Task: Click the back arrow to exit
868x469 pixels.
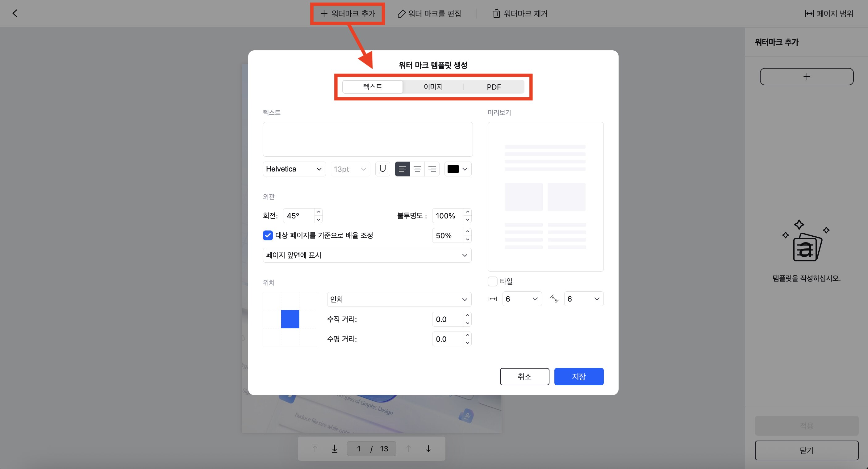Action: 15,13
